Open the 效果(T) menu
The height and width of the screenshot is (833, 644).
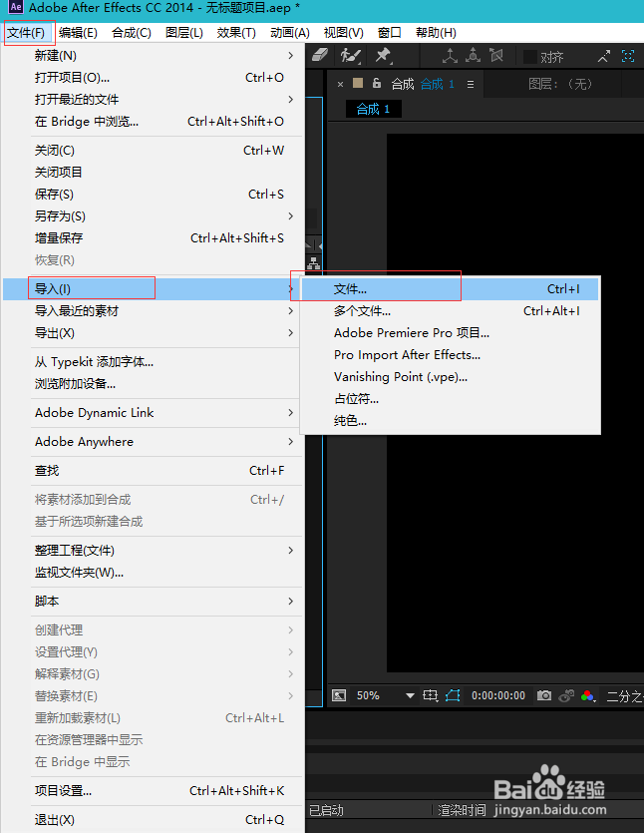pyautogui.click(x=236, y=33)
